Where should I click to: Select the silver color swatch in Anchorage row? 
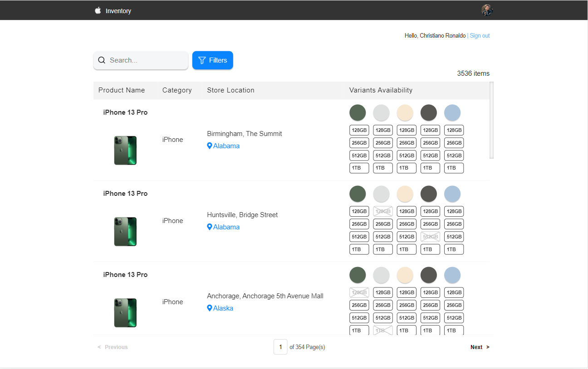pyautogui.click(x=381, y=275)
